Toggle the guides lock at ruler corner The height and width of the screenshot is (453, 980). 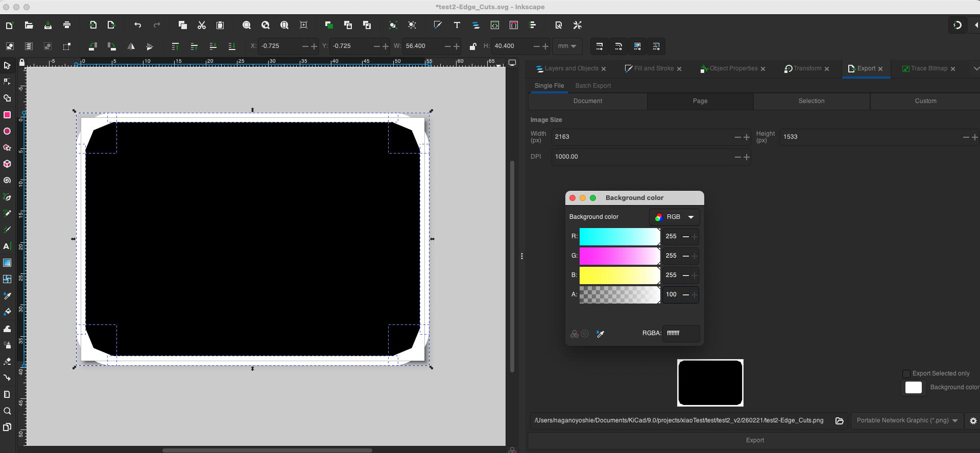21,62
